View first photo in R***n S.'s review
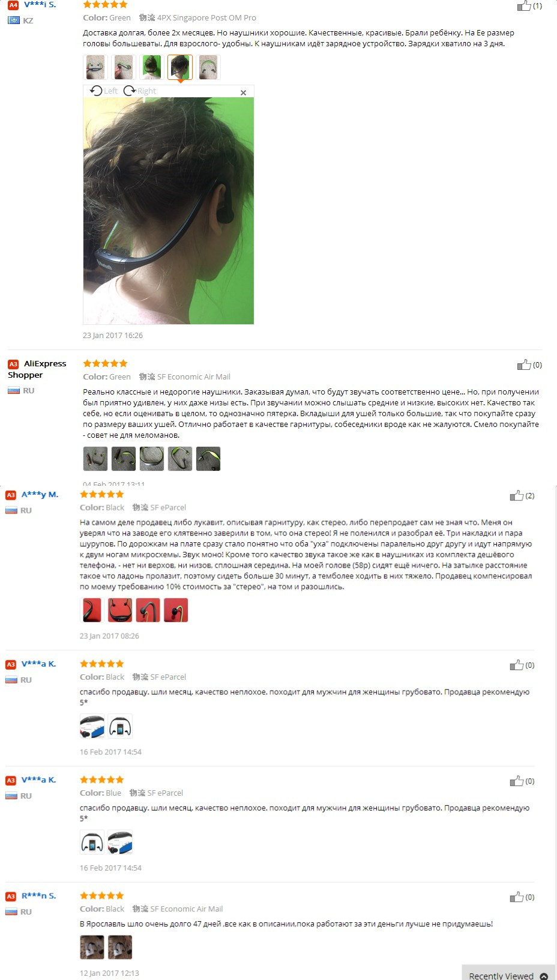This screenshot has width=557, height=980. tap(92, 948)
